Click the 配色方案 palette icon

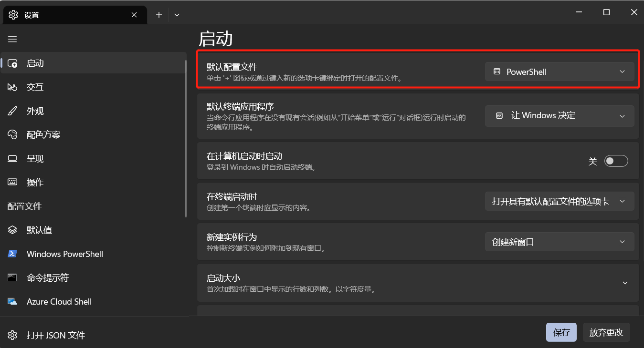pyautogui.click(x=12, y=135)
